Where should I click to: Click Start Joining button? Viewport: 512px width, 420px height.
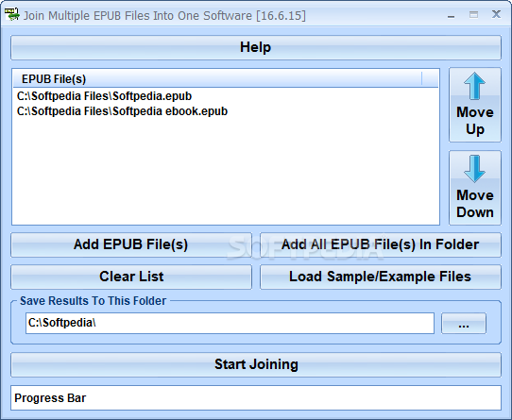click(x=256, y=364)
